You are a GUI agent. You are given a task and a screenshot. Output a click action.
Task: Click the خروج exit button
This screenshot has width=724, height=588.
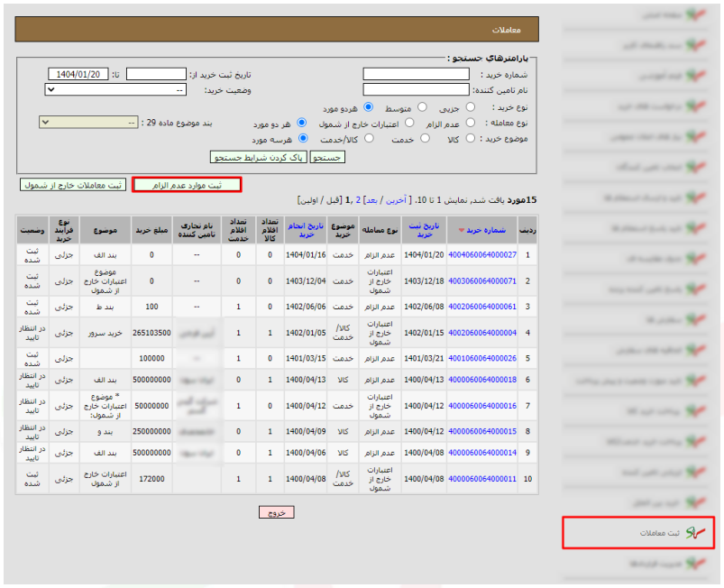tap(276, 513)
